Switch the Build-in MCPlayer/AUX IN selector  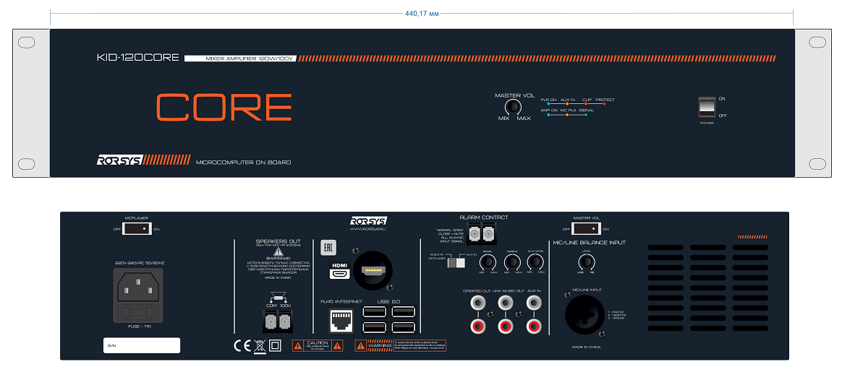(x=455, y=262)
